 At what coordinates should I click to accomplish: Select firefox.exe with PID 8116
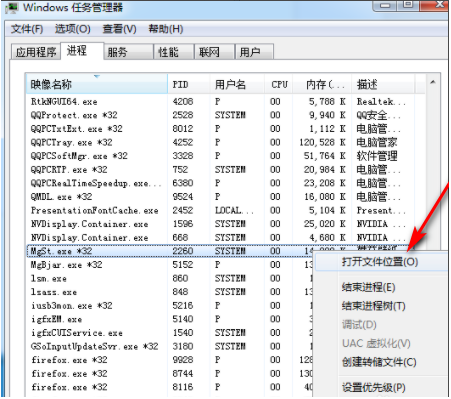[x=170, y=387]
